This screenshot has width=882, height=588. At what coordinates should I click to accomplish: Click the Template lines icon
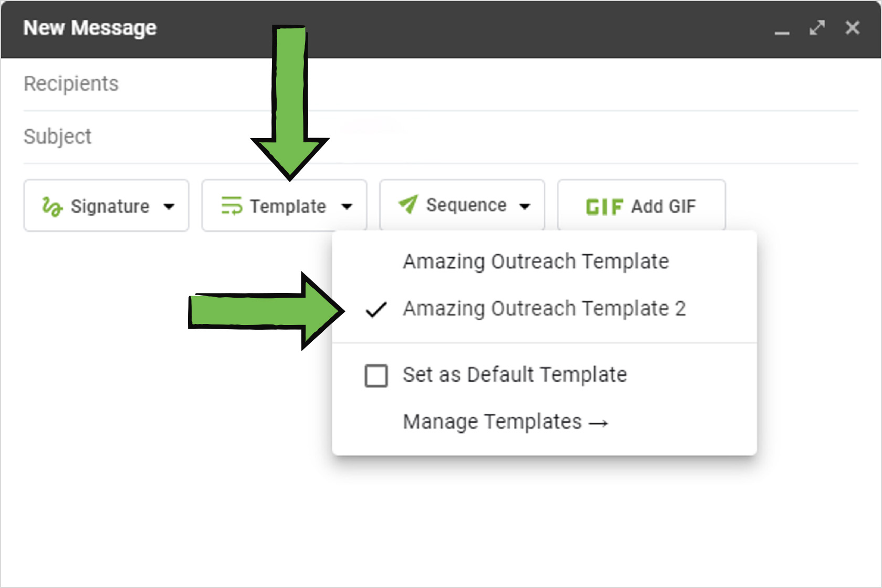click(x=232, y=206)
